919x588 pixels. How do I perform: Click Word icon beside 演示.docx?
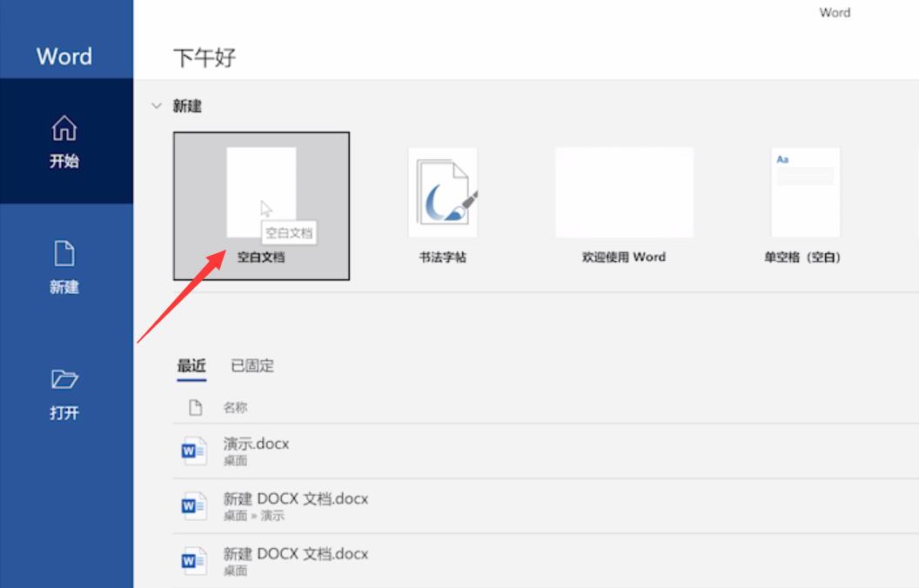point(193,451)
